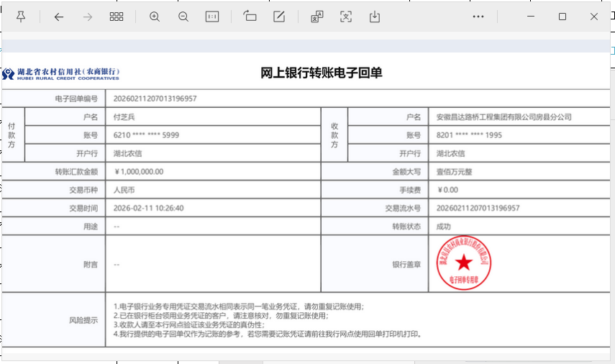
Task: Save the image with the download icon
Action: click(375, 17)
